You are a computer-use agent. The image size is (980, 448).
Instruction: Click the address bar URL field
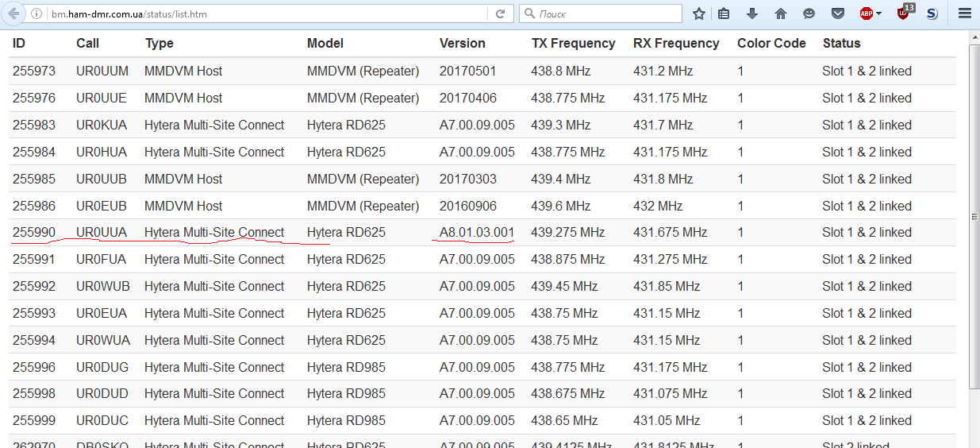[262, 14]
